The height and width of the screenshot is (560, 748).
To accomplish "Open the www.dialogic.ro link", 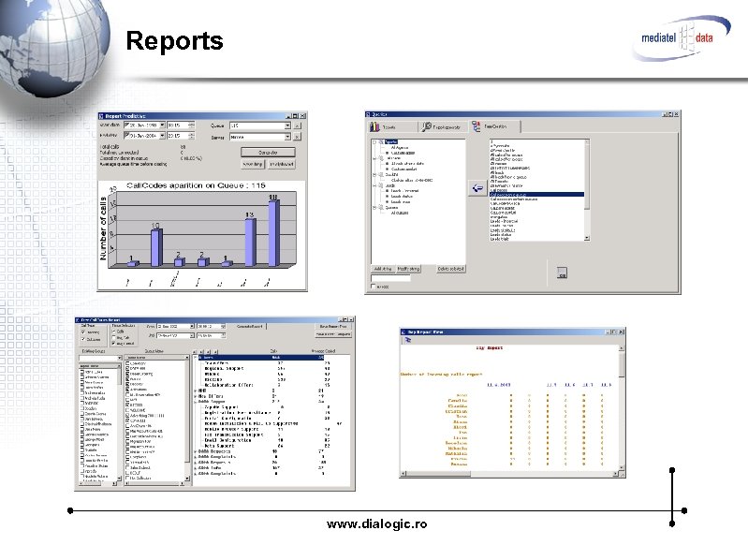I will tap(377, 524).
